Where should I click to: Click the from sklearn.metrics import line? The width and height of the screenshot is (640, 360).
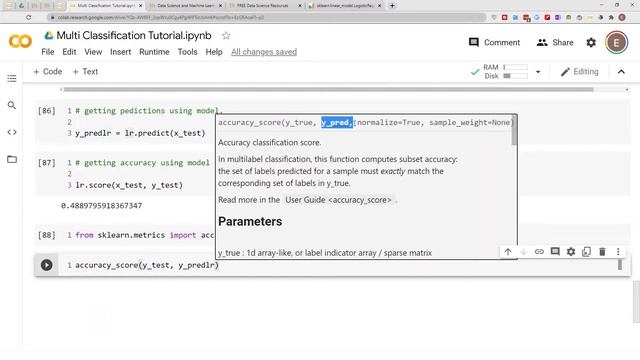[x=144, y=235]
